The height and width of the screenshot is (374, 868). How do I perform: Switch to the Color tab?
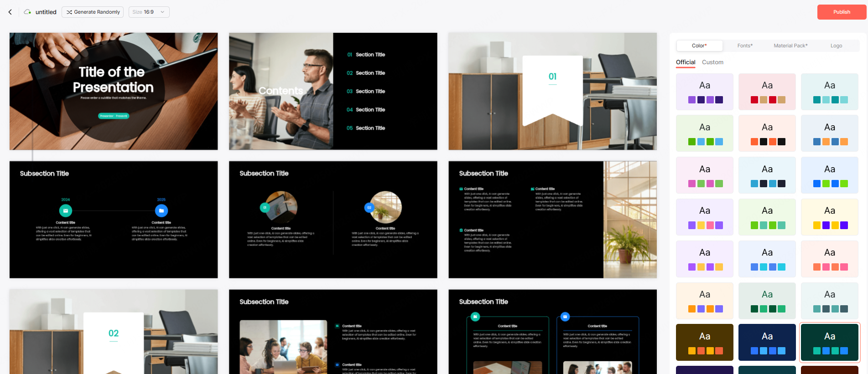coord(699,46)
